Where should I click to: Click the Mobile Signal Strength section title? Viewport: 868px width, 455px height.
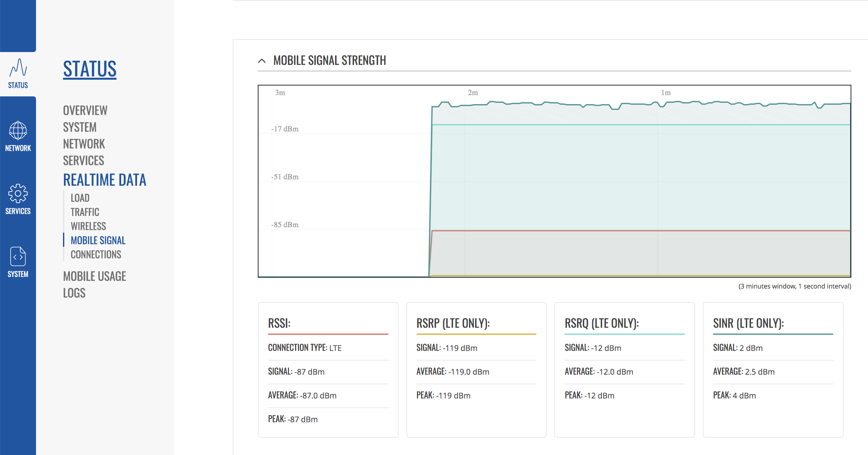click(x=330, y=61)
